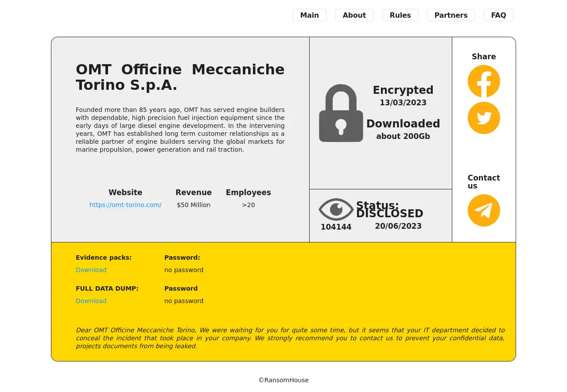Click the $50 Million revenue value
The height and width of the screenshot is (392, 567).
(x=194, y=205)
